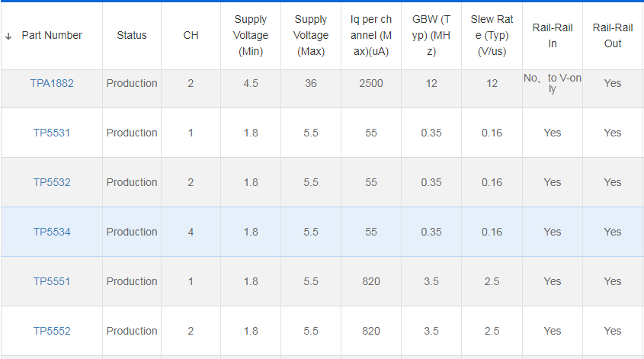Viewport: 644px width, 359px height.
Task: Select the 'No, to V-only' cell
Action: click(x=553, y=83)
